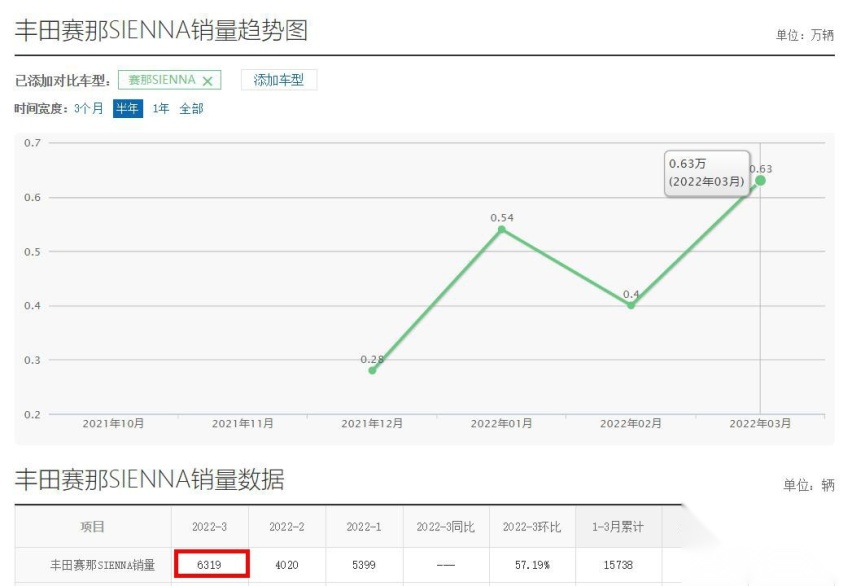Click the 丰田赛那SIENNA销量数据 heading
Viewport: 852px width, 586px height.
[149, 479]
